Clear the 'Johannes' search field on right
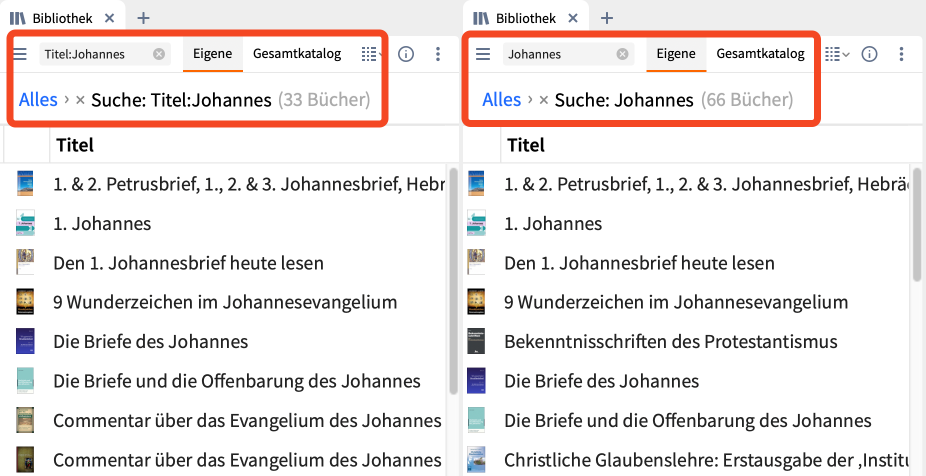This screenshot has height=476, width=926. (622, 54)
